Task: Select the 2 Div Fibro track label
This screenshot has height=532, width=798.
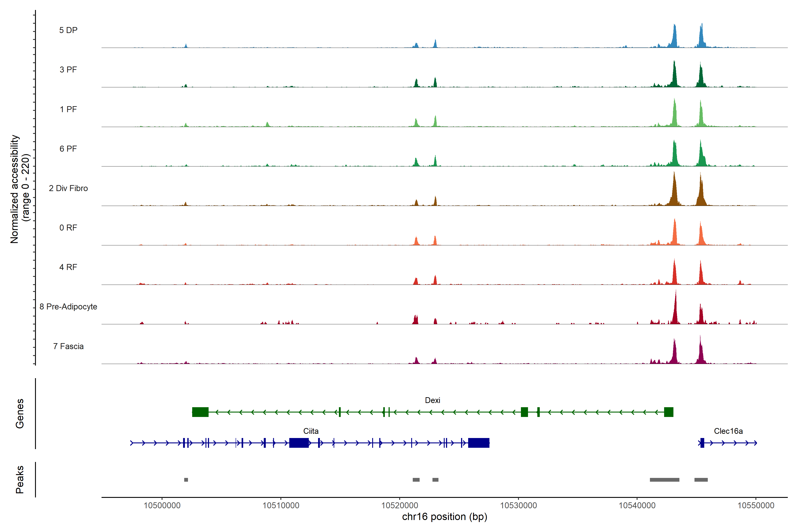Action: point(68,188)
